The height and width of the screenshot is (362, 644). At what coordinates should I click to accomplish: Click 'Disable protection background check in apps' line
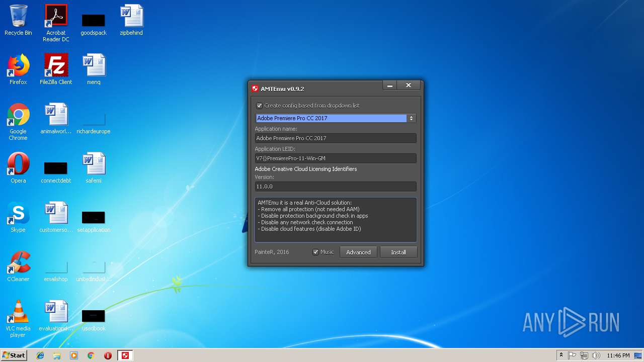[x=313, y=216]
